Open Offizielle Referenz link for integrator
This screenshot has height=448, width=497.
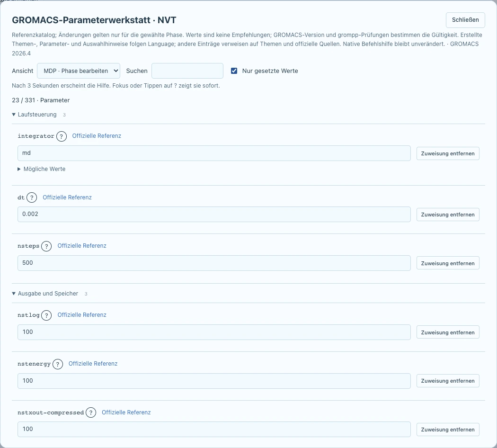click(x=97, y=136)
